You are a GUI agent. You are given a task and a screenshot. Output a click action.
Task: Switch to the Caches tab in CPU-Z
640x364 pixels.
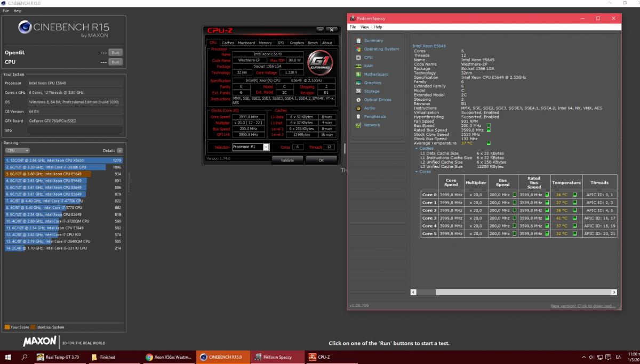(228, 43)
